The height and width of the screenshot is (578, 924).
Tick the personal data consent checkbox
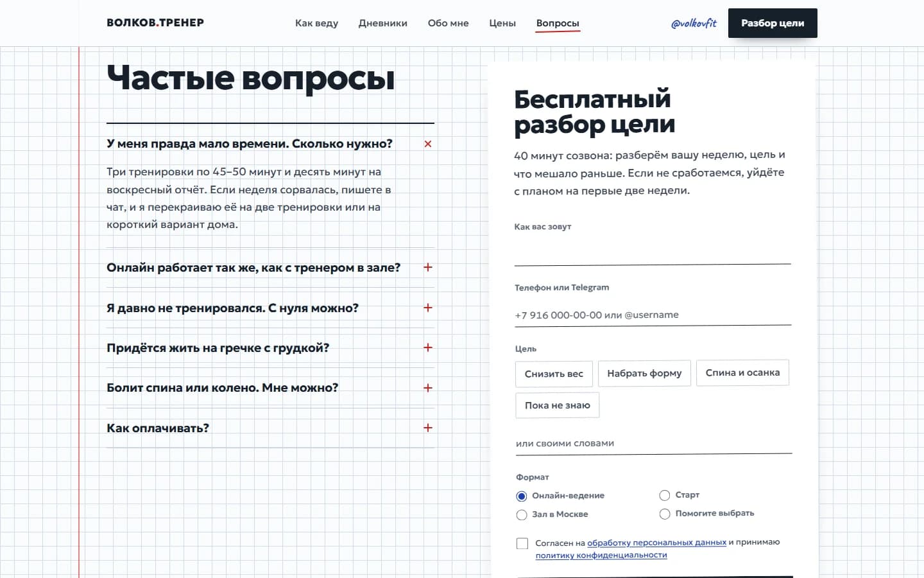[x=522, y=543]
